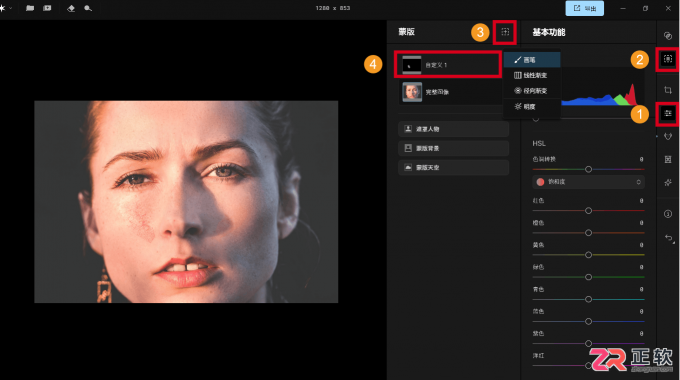Select the 完整图像 full image row
Image resolution: width=680 pixels, height=380 pixels.
[450, 92]
